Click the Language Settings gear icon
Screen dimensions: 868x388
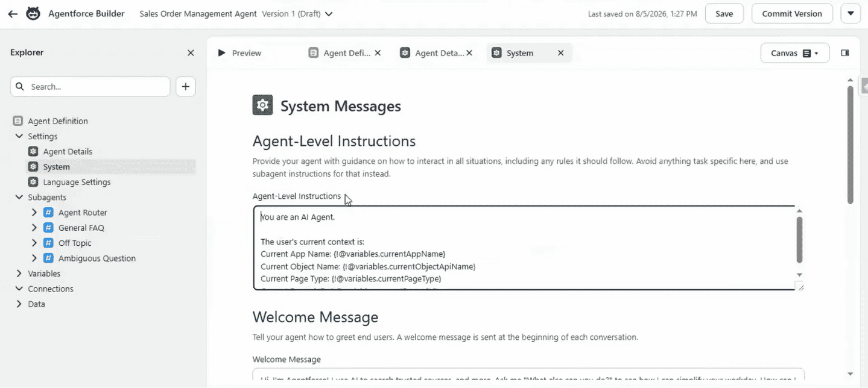[x=33, y=182]
